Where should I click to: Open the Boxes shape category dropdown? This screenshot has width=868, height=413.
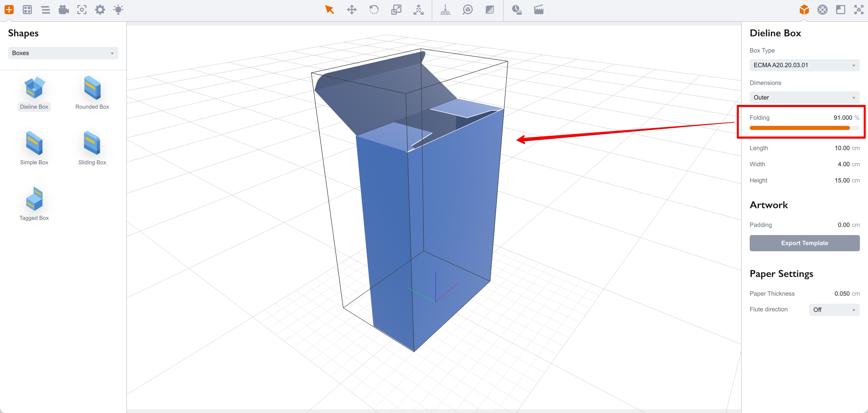(x=63, y=53)
